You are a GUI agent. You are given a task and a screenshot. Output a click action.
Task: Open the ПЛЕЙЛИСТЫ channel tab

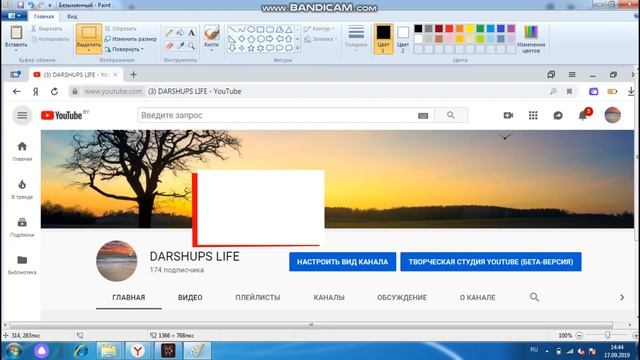258,298
